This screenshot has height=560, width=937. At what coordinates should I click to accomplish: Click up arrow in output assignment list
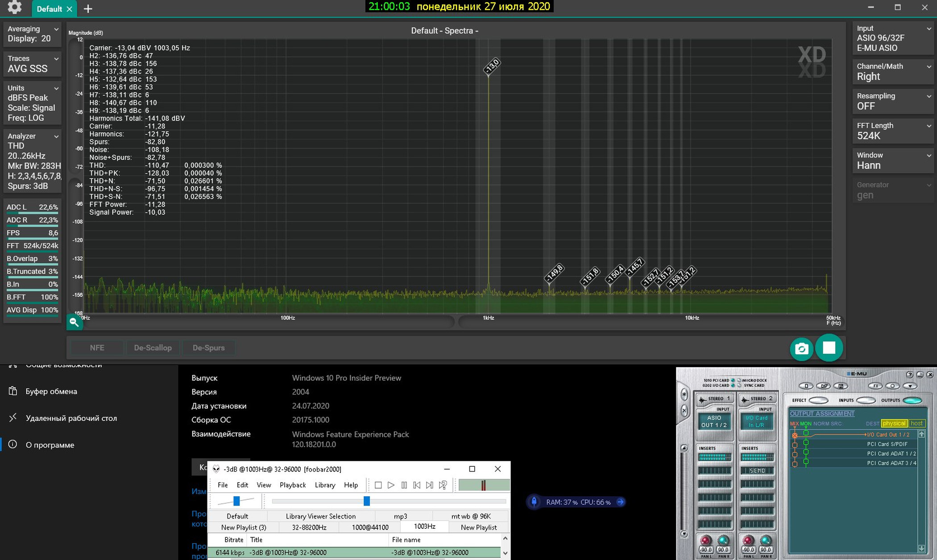tap(921, 434)
